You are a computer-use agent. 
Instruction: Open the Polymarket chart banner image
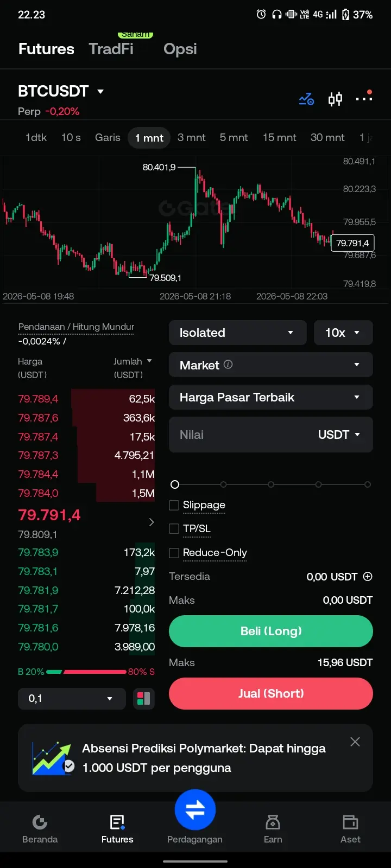[53, 758]
